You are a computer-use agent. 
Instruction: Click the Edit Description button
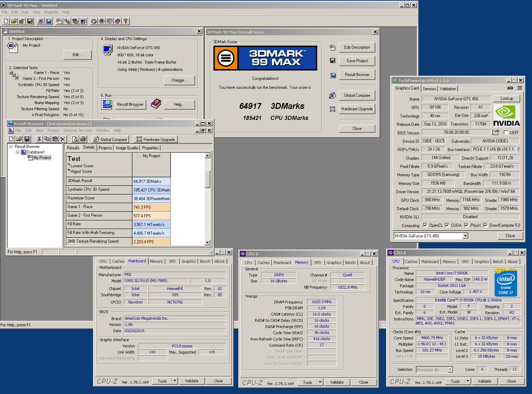tap(357, 47)
